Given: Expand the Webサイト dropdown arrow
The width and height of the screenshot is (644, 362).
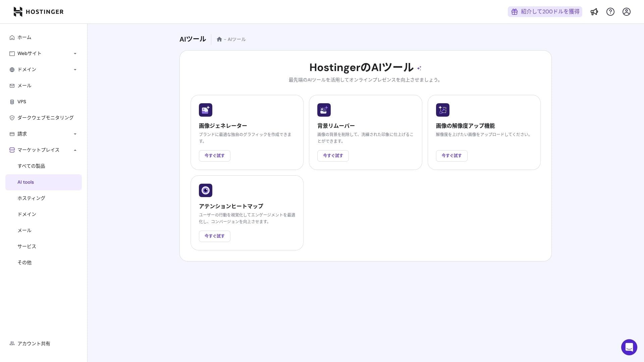Looking at the screenshot, I should click(x=75, y=54).
